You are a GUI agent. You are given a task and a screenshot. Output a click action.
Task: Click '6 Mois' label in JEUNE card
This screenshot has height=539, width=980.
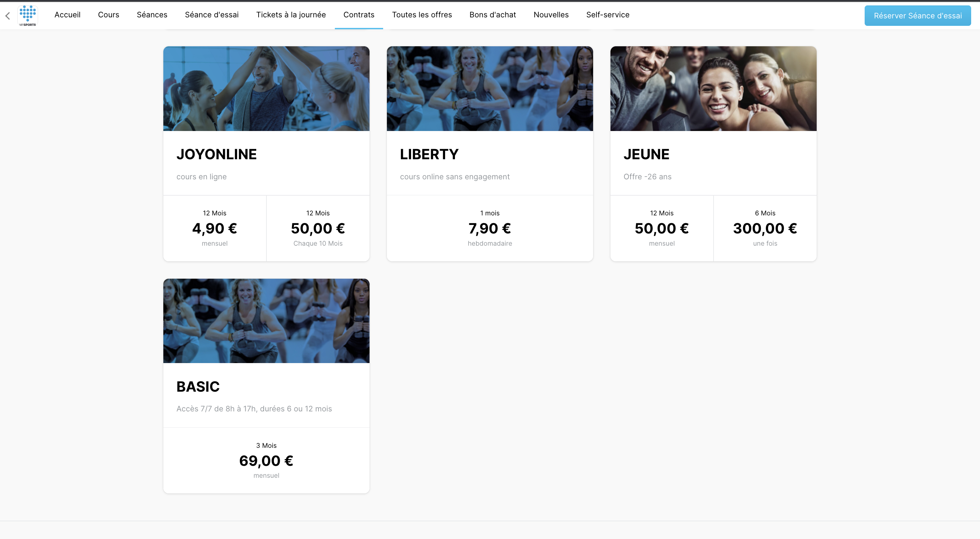pos(765,213)
